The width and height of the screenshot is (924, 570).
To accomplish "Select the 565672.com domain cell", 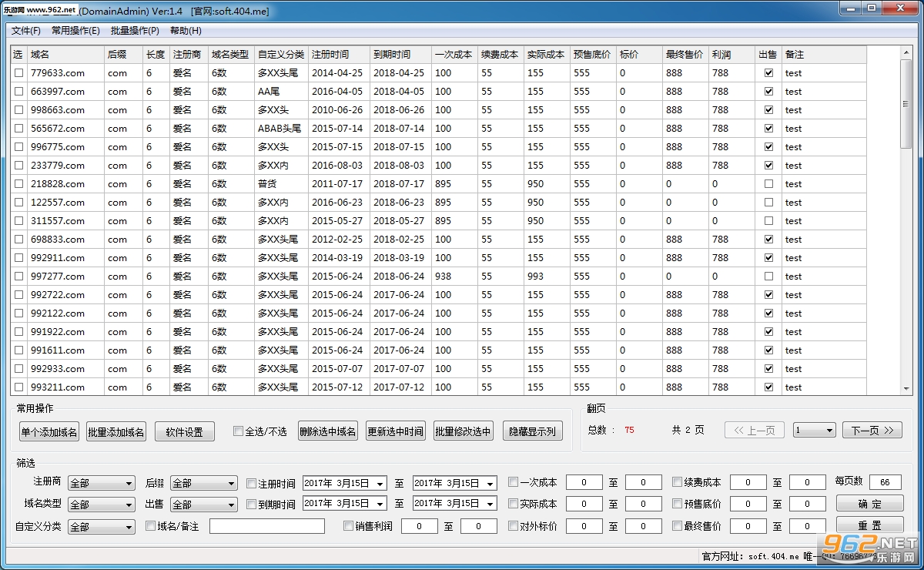I will tap(65, 129).
